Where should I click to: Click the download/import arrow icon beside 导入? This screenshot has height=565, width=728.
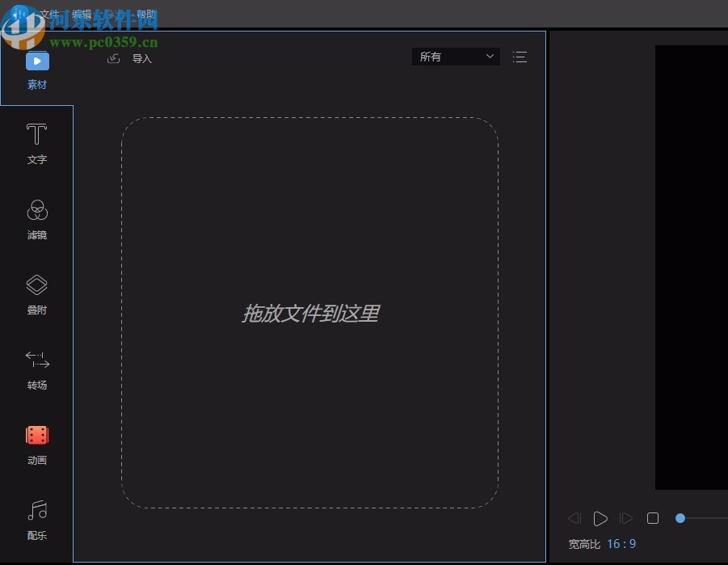point(114,57)
